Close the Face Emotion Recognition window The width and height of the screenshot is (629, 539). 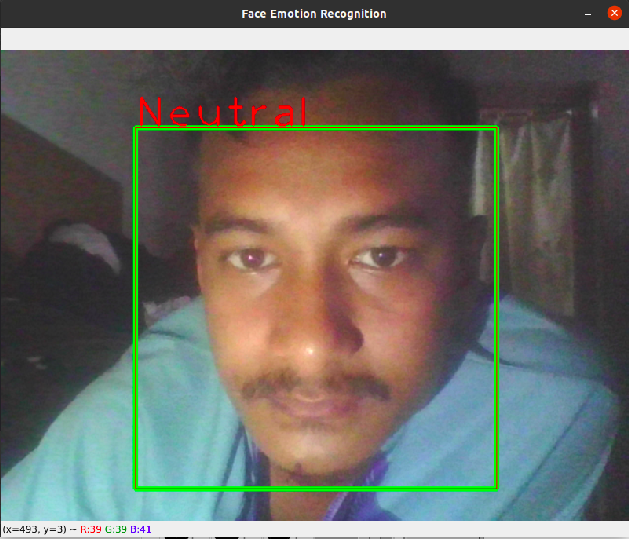point(615,14)
